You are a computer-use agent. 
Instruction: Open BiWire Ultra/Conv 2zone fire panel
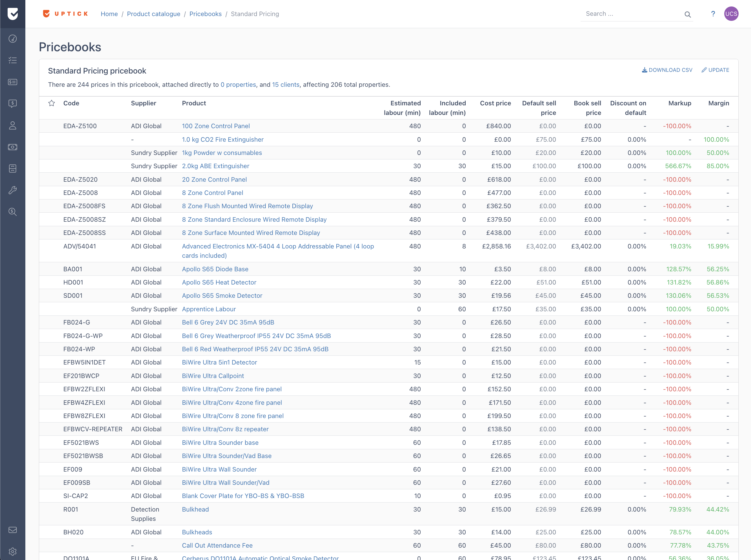232,389
